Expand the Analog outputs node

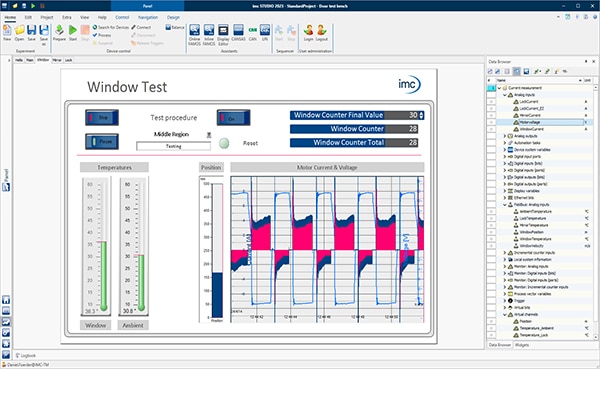505,136
